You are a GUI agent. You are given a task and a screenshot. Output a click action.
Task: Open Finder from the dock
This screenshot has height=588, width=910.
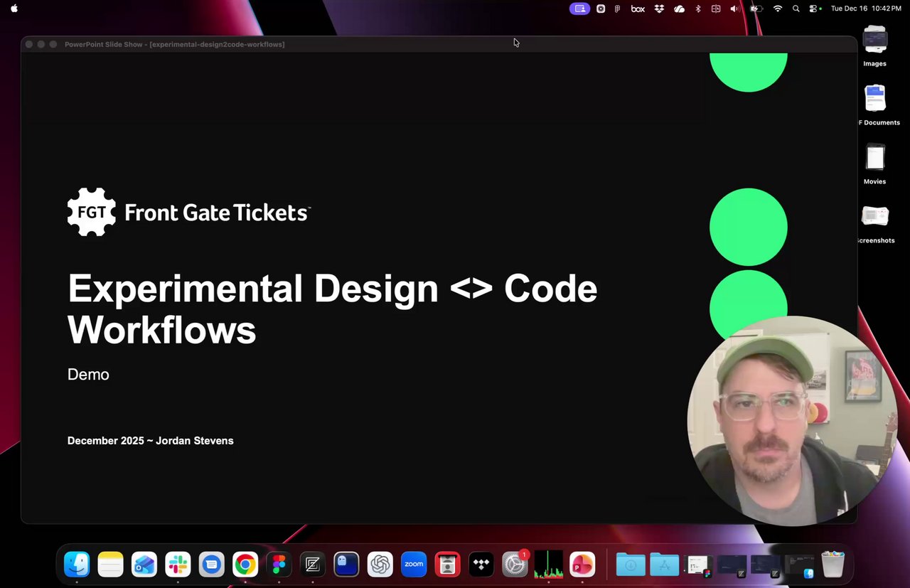77,565
